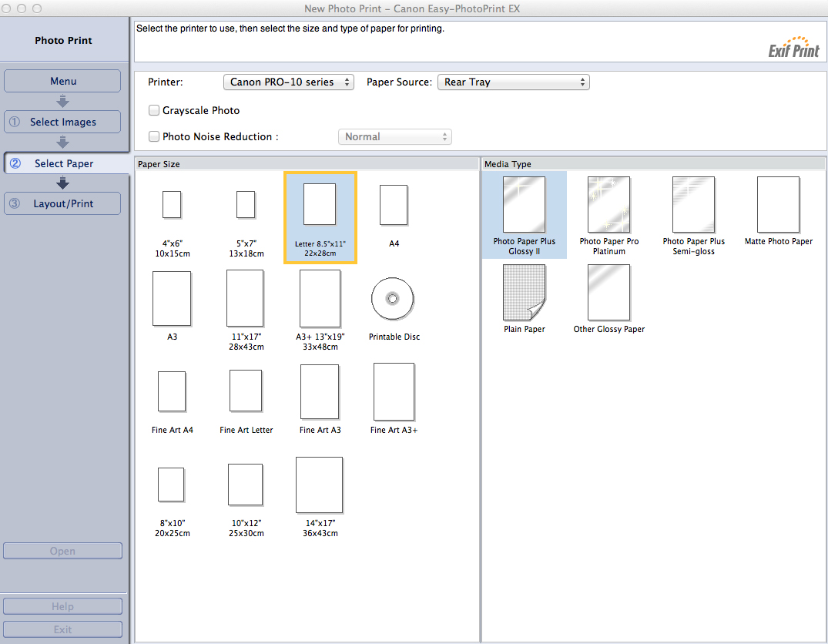This screenshot has height=644, width=828.
Task: Click the Paper Size panel header
Action: tap(307, 164)
